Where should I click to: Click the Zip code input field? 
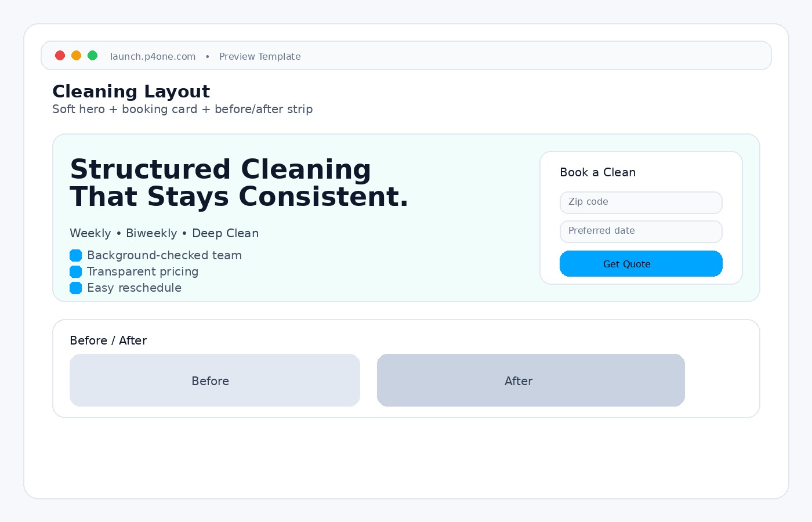(641, 202)
